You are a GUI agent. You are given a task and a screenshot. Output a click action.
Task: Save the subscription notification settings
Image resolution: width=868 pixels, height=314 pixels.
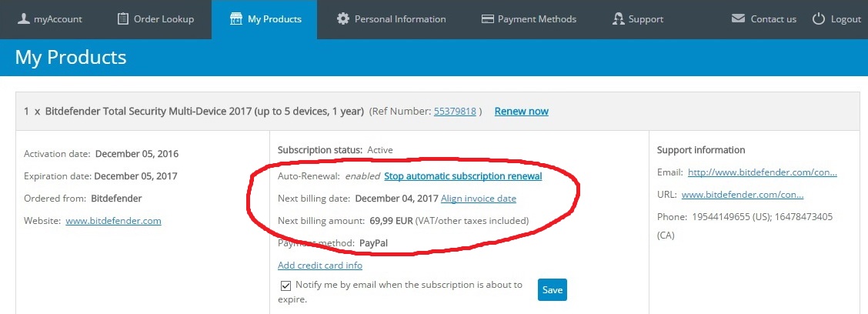click(x=553, y=289)
